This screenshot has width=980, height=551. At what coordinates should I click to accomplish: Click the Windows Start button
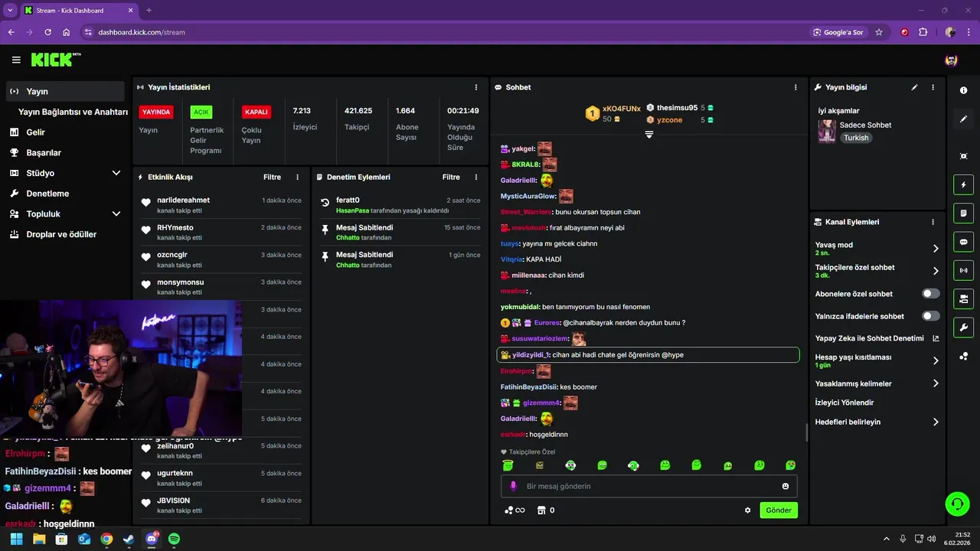click(x=17, y=539)
